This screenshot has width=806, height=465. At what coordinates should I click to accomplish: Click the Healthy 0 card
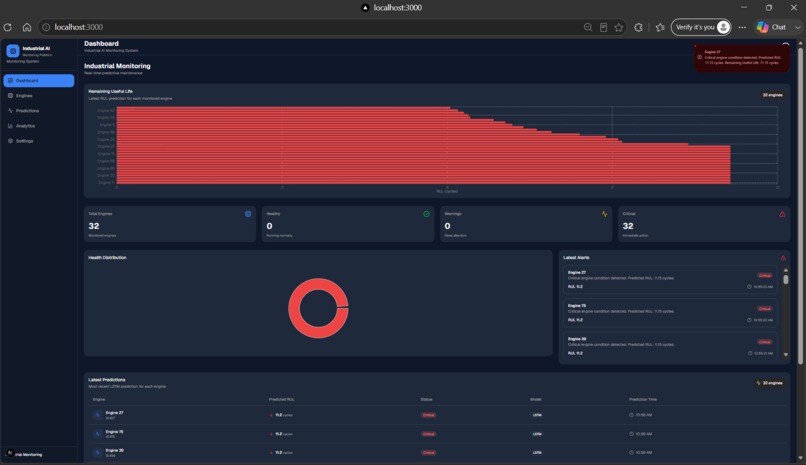[348, 224]
